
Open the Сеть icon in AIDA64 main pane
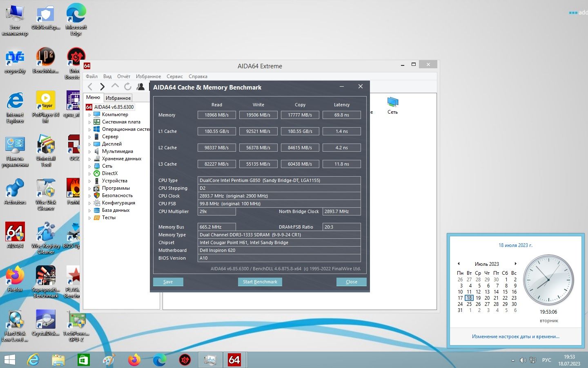coord(392,105)
